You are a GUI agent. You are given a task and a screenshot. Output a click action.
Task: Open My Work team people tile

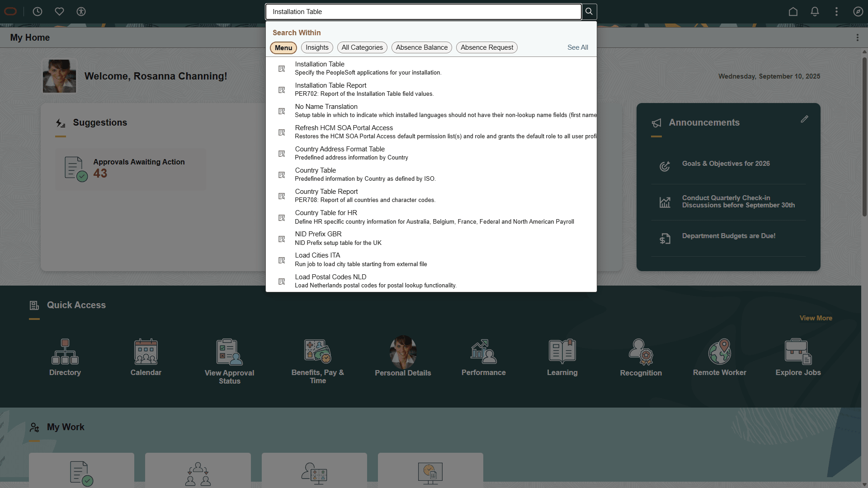click(x=198, y=470)
